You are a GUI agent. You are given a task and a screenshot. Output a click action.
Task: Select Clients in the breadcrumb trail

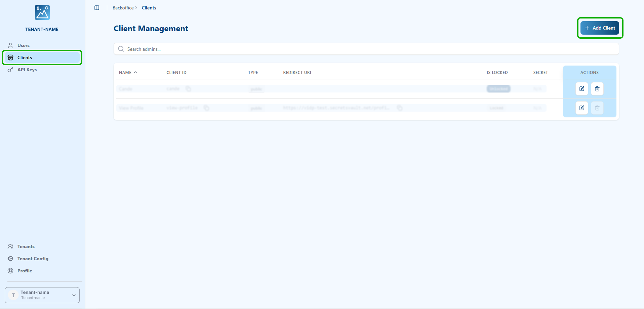point(149,7)
